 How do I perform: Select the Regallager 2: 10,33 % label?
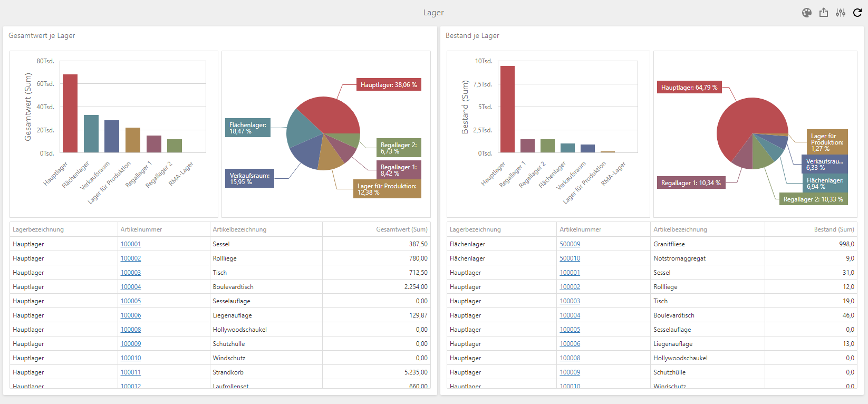pyautogui.click(x=813, y=199)
